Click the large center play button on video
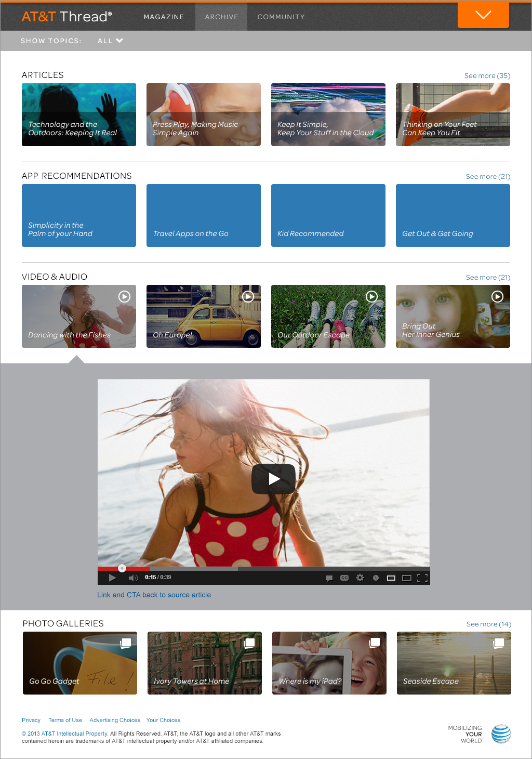 point(274,479)
